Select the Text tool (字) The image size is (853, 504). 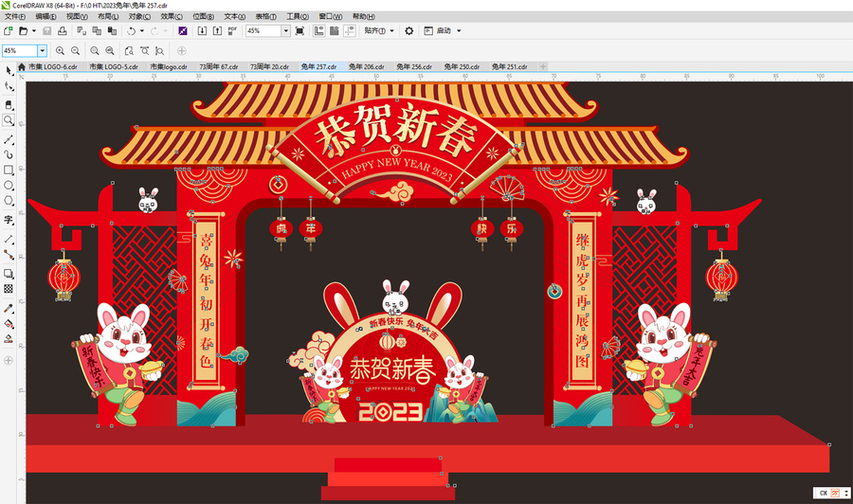click(9, 220)
